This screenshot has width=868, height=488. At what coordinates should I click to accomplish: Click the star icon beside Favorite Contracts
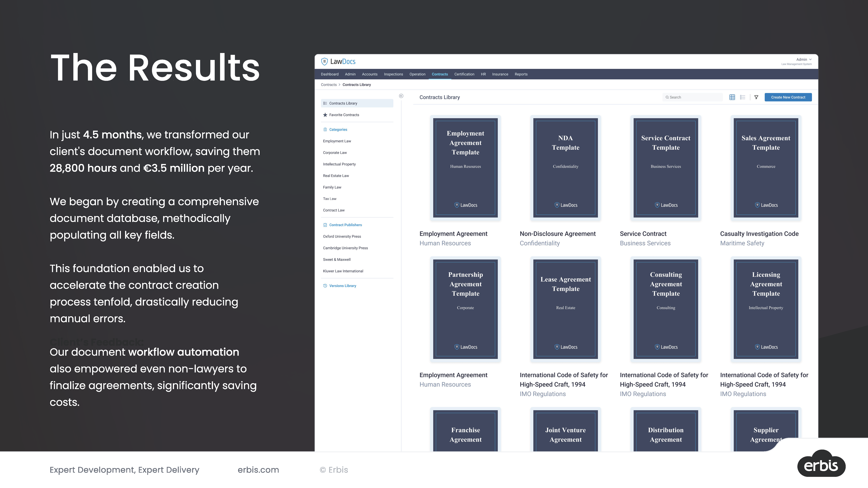coord(325,115)
